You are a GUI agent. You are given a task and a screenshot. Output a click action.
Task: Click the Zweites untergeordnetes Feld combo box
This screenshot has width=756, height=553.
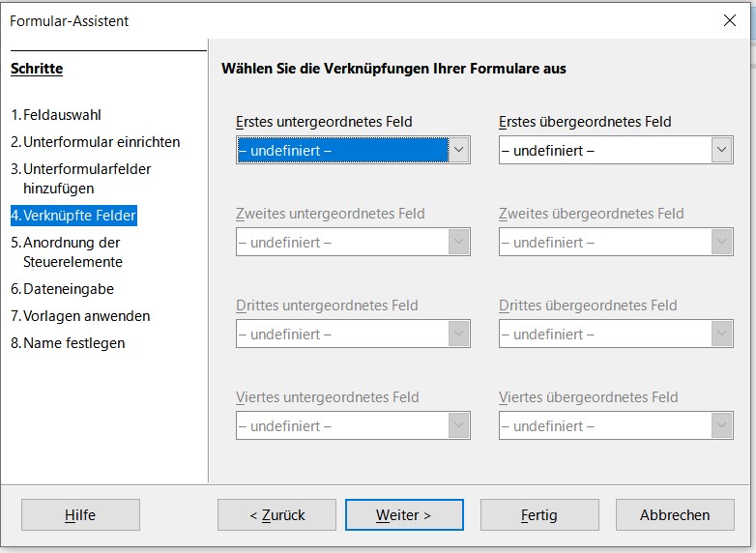[x=353, y=243]
